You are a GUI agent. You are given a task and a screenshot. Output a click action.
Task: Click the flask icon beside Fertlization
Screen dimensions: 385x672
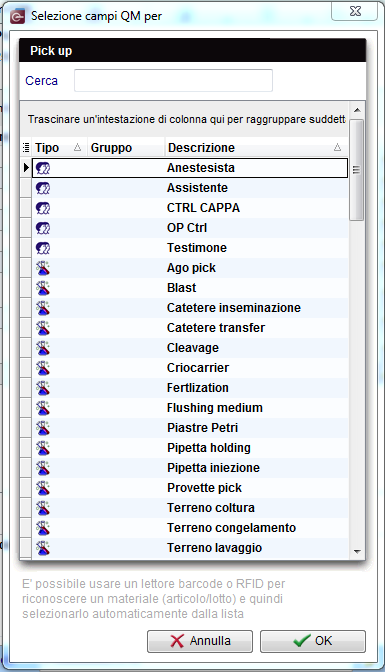click(43, 388)
